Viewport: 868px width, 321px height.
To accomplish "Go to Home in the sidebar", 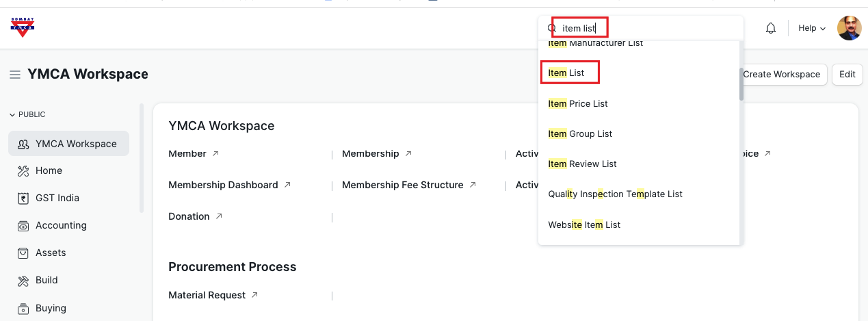I will tap(49, 170).
